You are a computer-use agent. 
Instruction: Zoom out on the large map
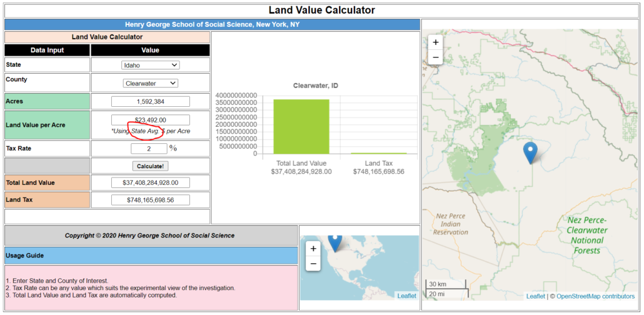point(436,57)
